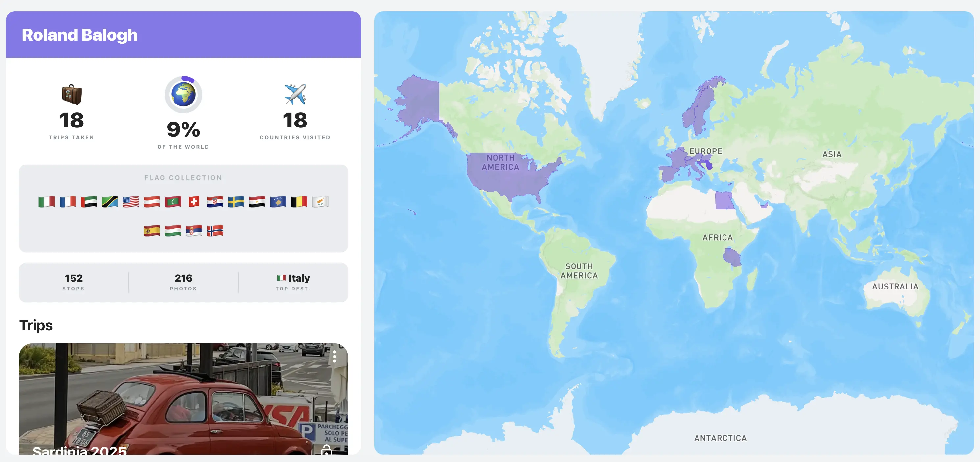Select the Cyprus flag at the row's end

(x=321, y=202)
